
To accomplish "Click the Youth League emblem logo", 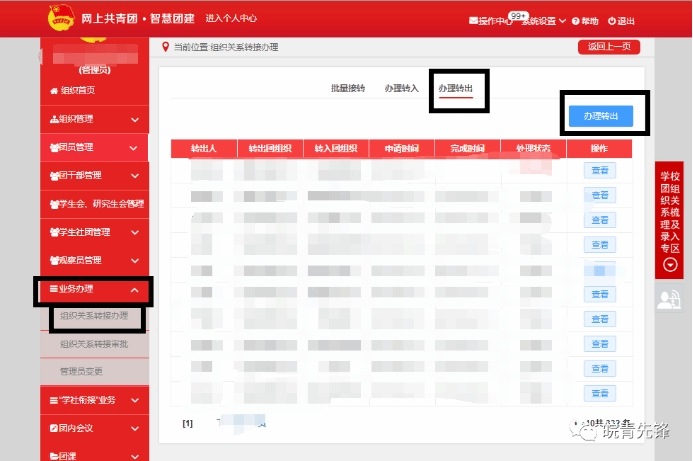I will [61, 18].
